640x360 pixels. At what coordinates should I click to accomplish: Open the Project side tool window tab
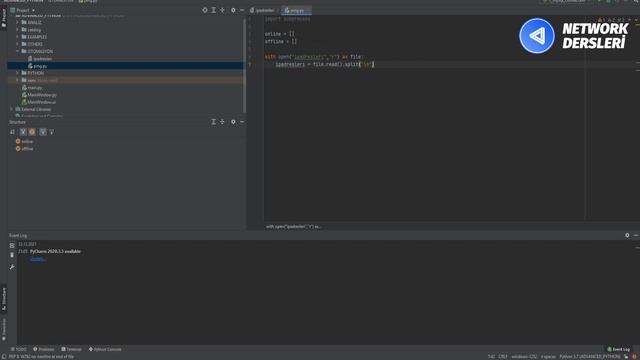(x=4, y=18)
